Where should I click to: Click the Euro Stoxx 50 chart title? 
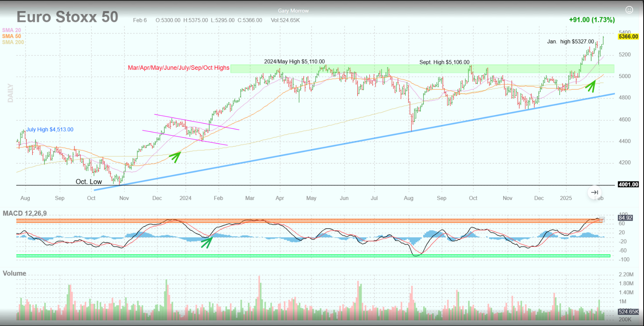pyautogui.click(x=67, y=17)
